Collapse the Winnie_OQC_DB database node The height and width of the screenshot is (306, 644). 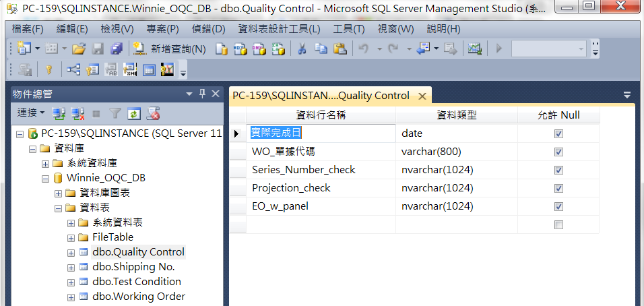[45, 179]
